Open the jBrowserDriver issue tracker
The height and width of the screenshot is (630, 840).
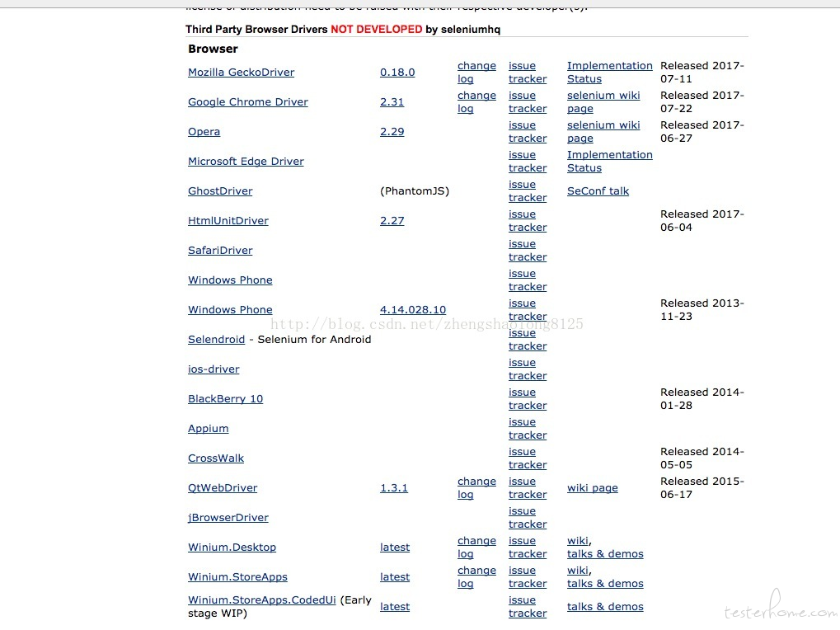coord(528,518)
